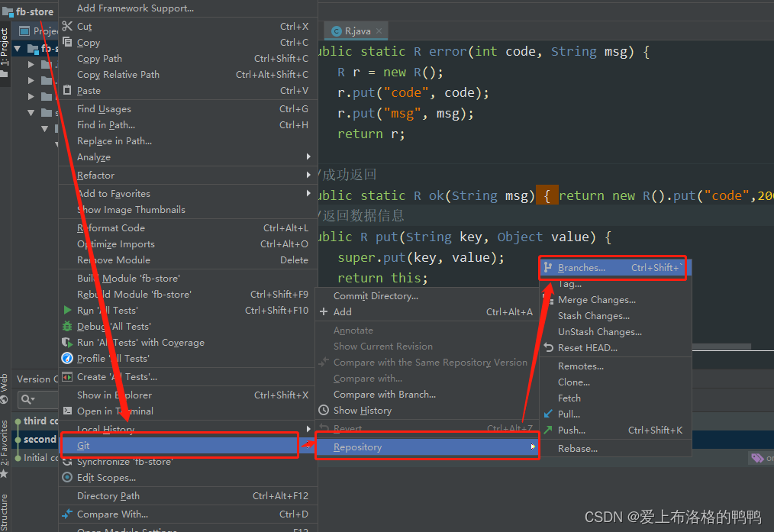The height and width of the screenshot is (532, 774).
Task: Open the Structure side tool tab
Action: tap(4, 512)
